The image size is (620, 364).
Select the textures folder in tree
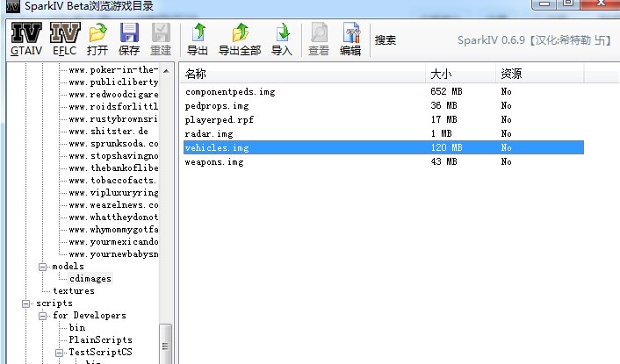(x=73, y=290)
